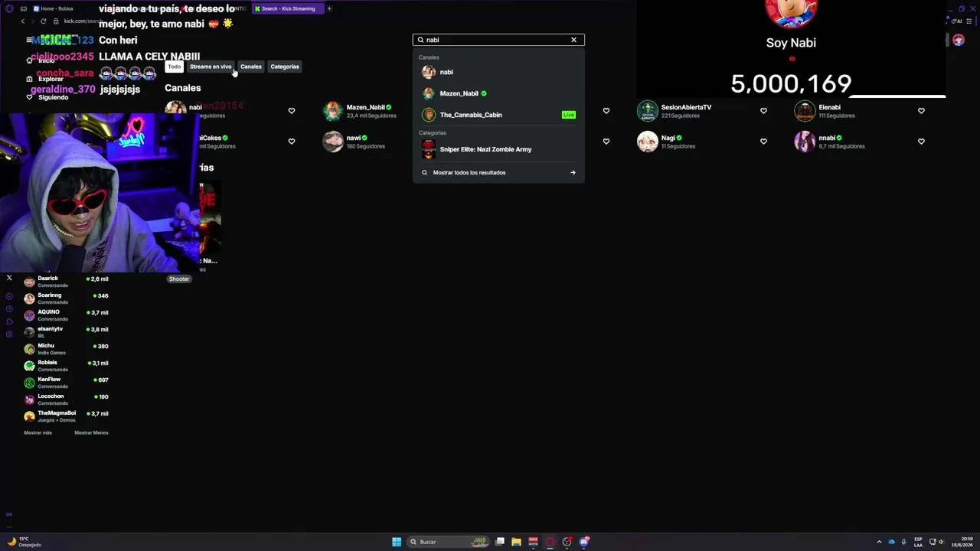Switch to the 'Canales' filter tab
The image size is (980, 551).
(251, 67)
